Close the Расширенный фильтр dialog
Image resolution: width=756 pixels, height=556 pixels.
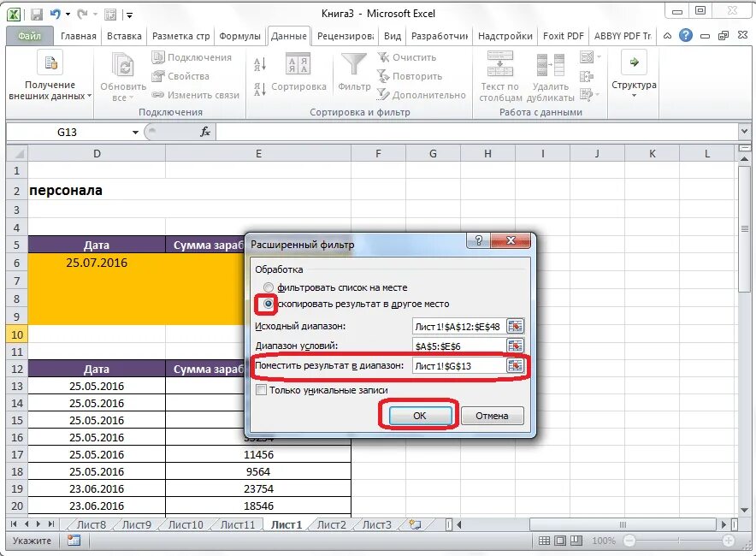pyautogui.click(x=511, y=240)
